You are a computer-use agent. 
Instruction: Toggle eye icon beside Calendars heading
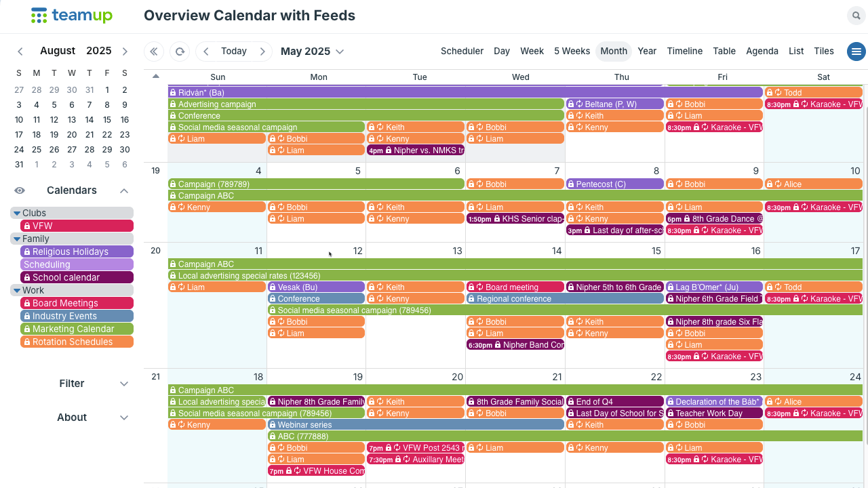pyautogui.click(x=20, y=190)
